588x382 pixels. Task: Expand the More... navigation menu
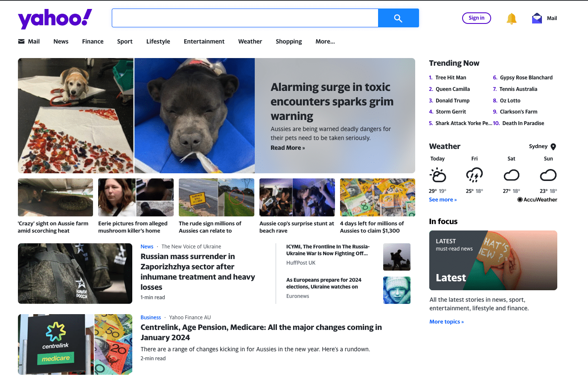[x=325, y=41]
